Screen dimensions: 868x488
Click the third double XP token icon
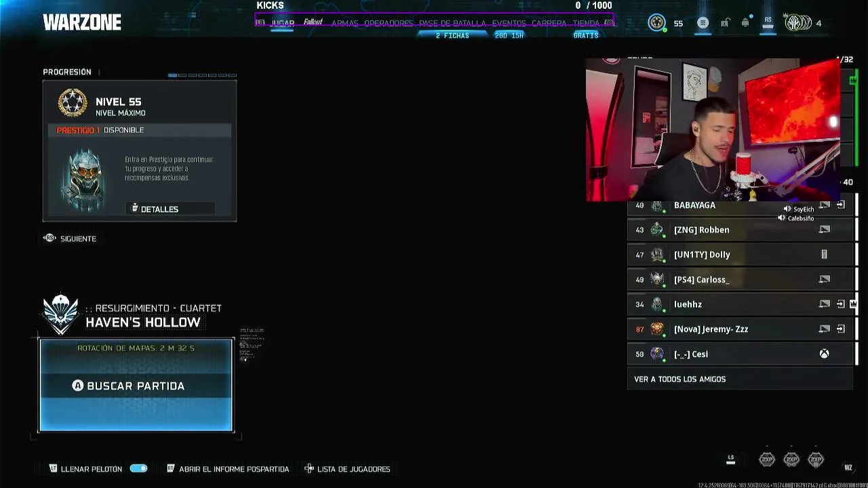816,460
